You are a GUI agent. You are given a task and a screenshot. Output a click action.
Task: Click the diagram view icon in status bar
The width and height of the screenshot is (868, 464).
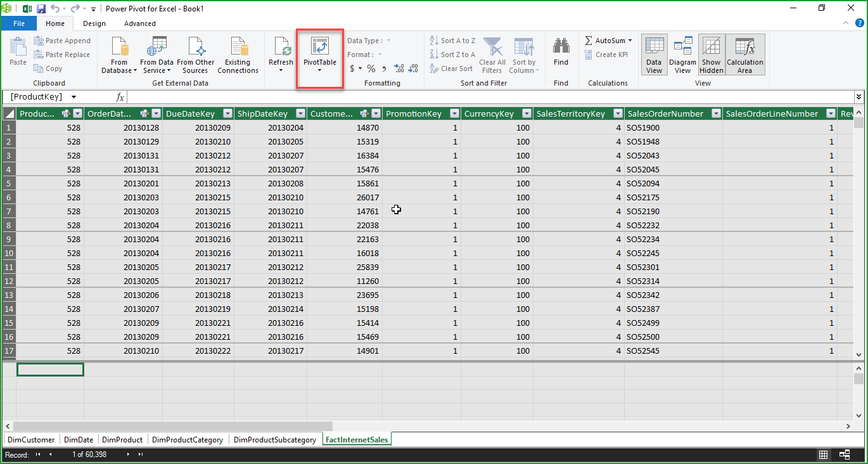tap(845, 454)
